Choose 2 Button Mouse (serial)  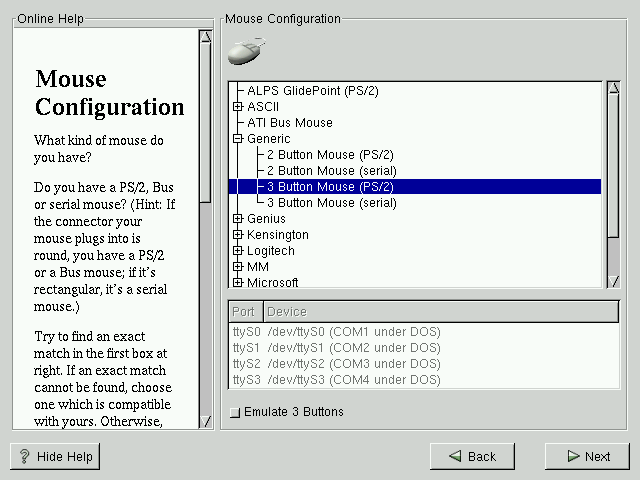330,171
